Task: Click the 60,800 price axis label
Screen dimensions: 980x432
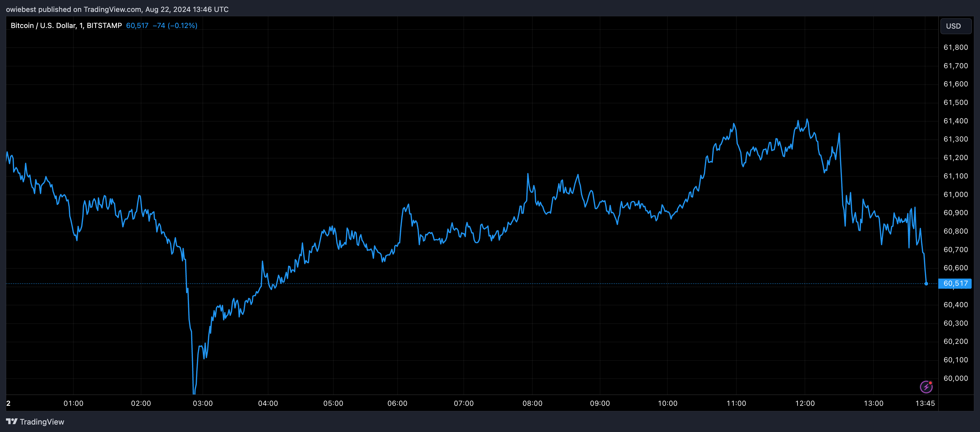Action: click(x=956, y=231)
